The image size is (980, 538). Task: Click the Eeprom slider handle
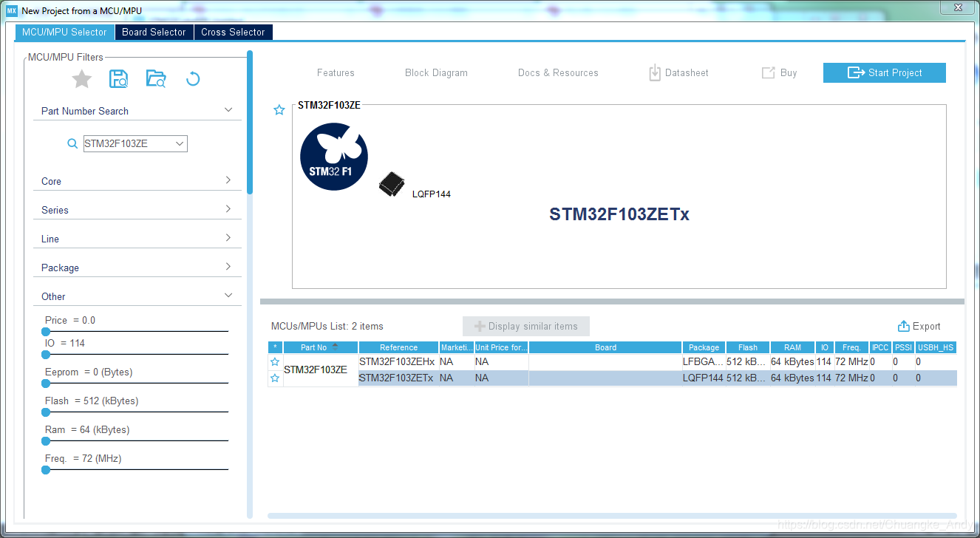(x=46, y=384)
